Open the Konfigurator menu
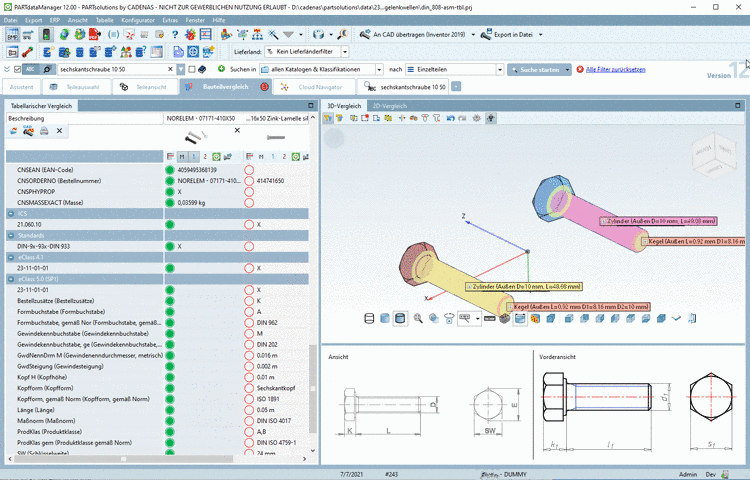This screenshot has width=750, height=480. [x=138, y=21]
